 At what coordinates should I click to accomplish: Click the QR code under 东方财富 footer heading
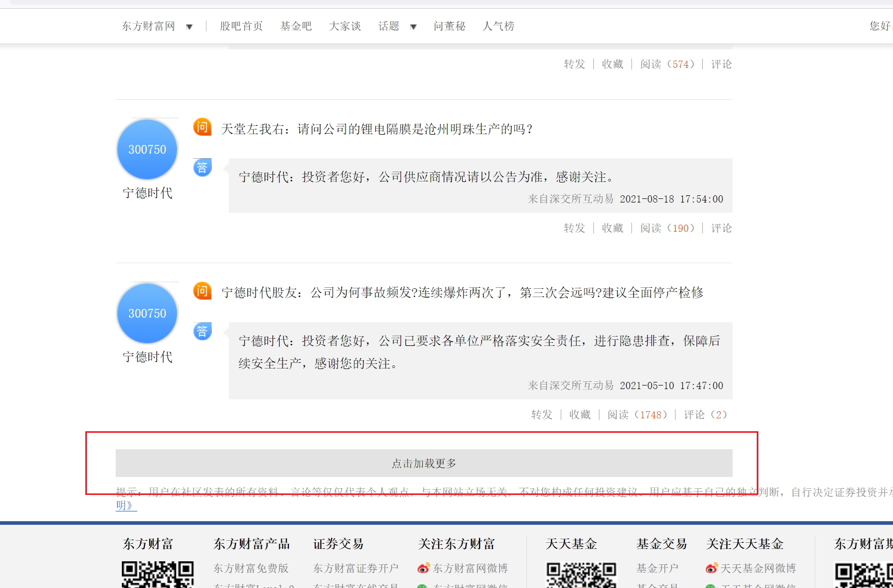158,575
